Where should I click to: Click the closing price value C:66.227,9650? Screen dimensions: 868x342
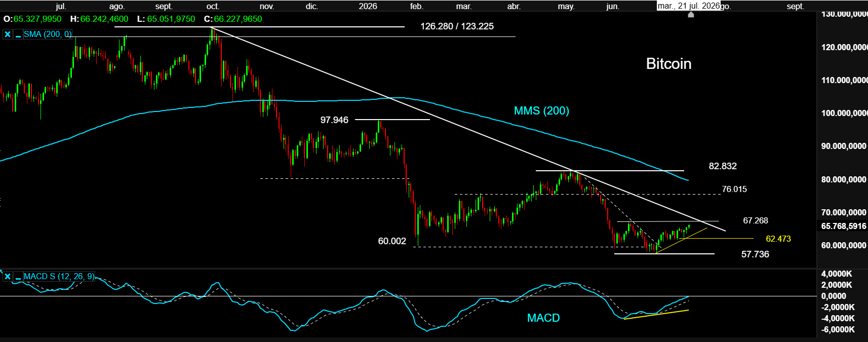tap(233, 19)
